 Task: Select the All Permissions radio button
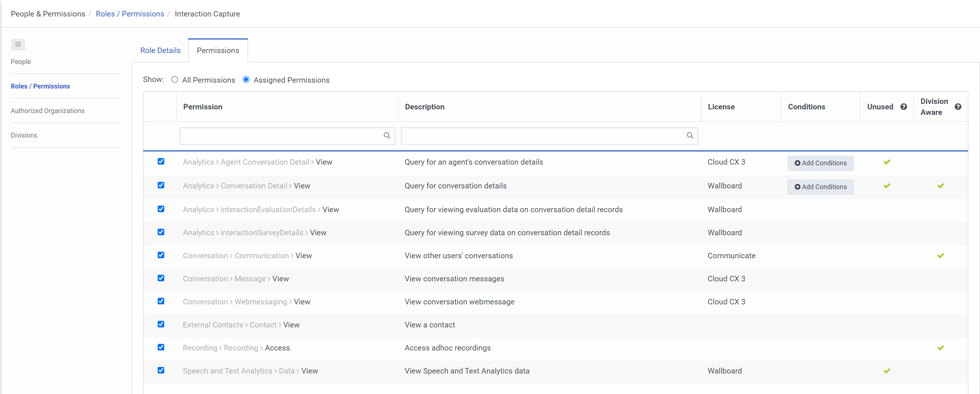(x=174, y=79)
